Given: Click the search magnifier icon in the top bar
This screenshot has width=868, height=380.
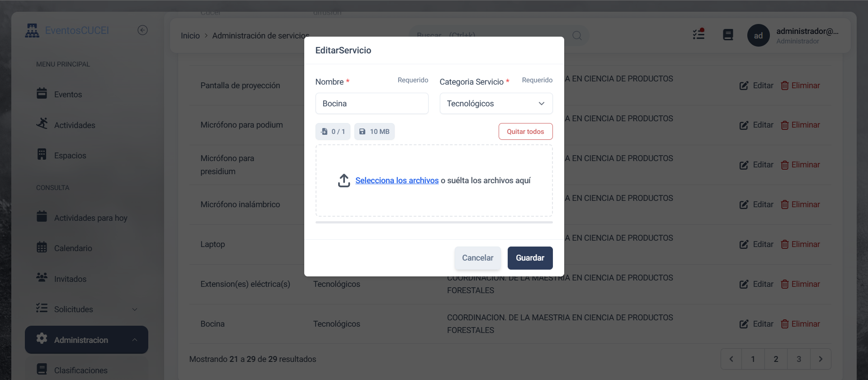Looking at the screenshot, I should coord(577,35).
